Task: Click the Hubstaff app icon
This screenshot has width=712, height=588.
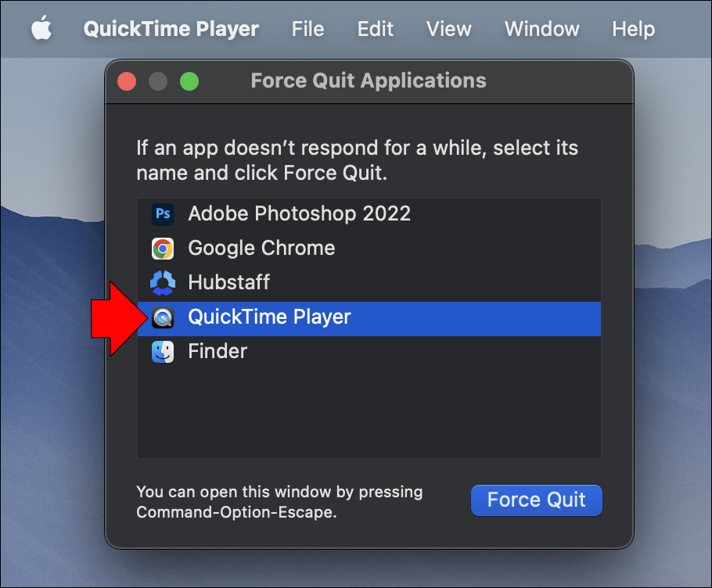Action: click(163, 282)
